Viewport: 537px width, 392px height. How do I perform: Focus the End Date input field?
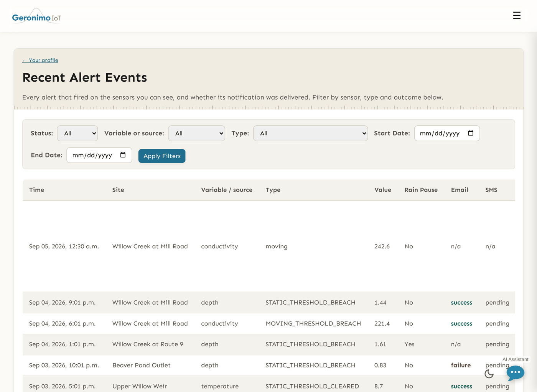99,155
